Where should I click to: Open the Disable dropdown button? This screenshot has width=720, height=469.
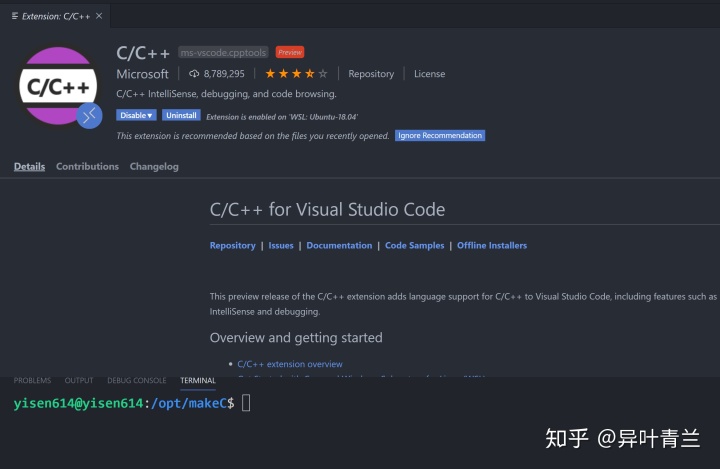coord(136,115)
